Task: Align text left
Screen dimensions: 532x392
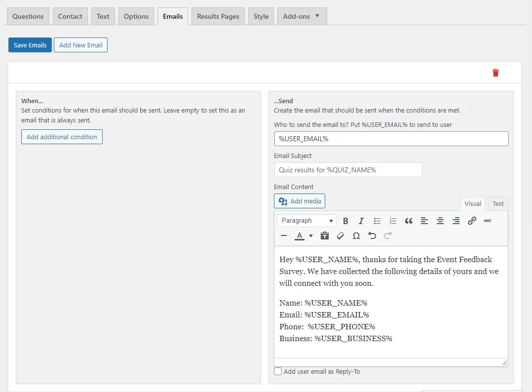Action: pyautogui.click(x=424, y=221)
